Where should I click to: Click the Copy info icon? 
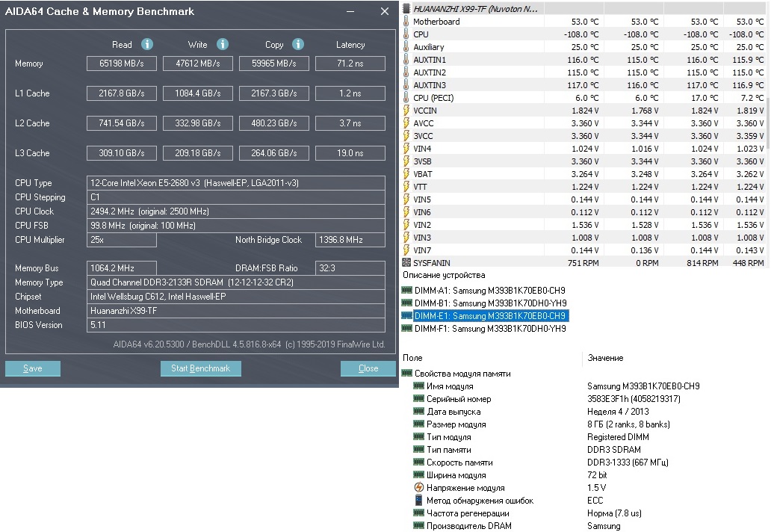298,44
